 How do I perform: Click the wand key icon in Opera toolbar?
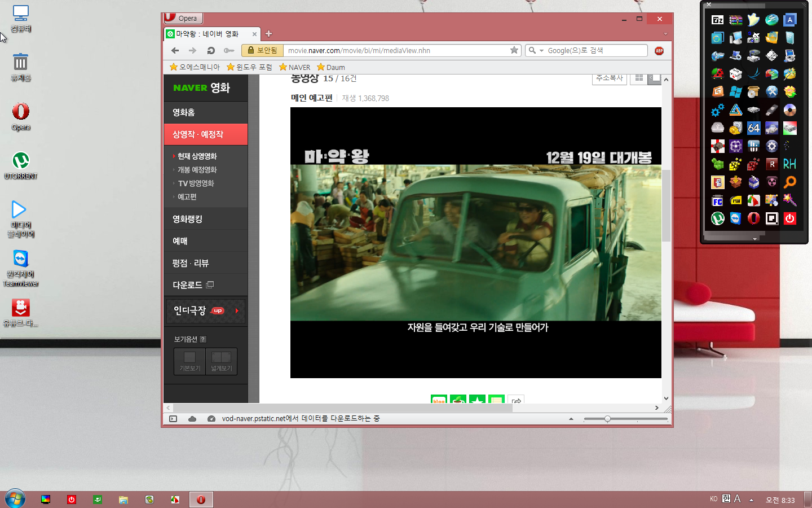click(x=228, y=51)
